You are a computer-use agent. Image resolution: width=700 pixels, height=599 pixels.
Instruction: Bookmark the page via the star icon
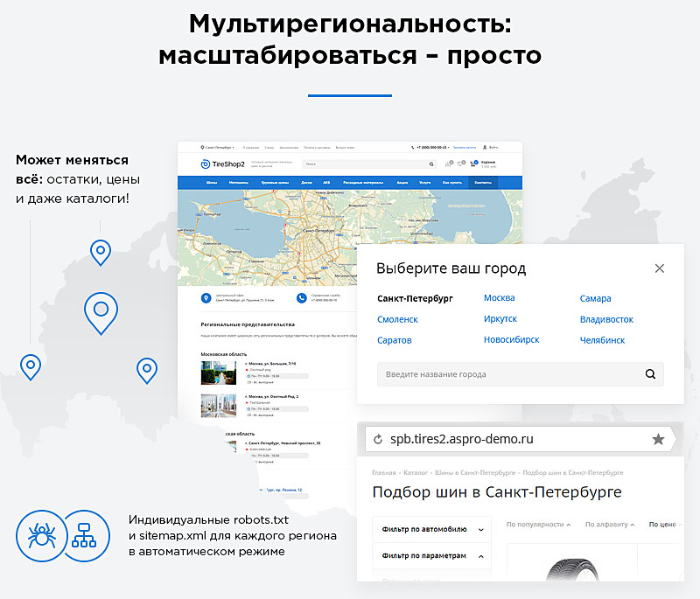point(658,439)
